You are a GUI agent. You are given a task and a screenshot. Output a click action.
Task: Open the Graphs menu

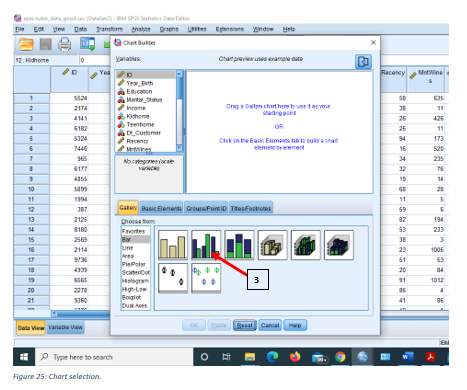pos(169,29)
